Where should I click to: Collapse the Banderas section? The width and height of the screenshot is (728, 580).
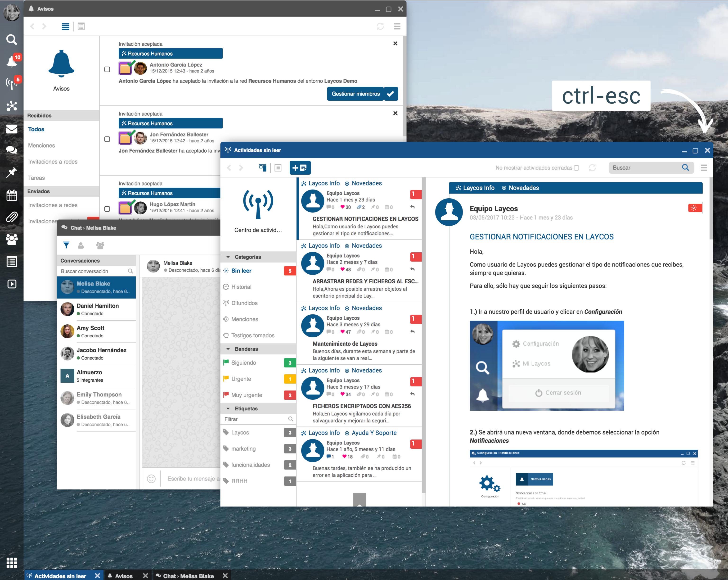coord(228,349)
